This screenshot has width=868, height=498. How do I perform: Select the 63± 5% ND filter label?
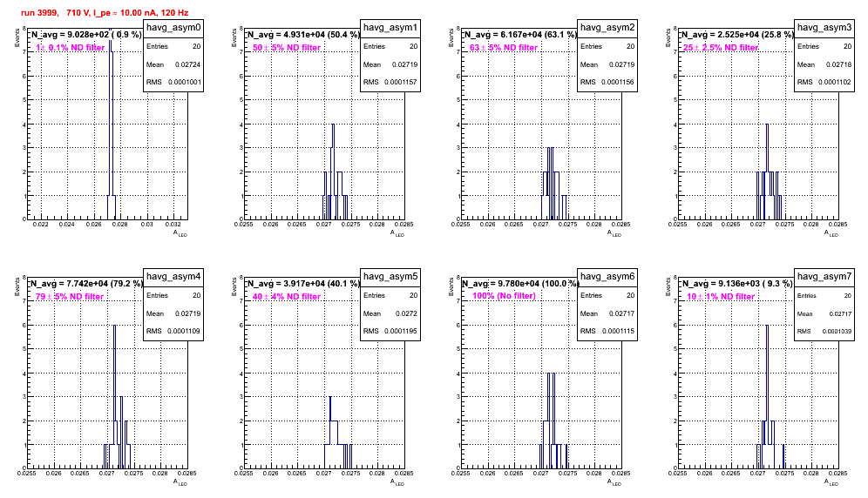tap(504, 48)
